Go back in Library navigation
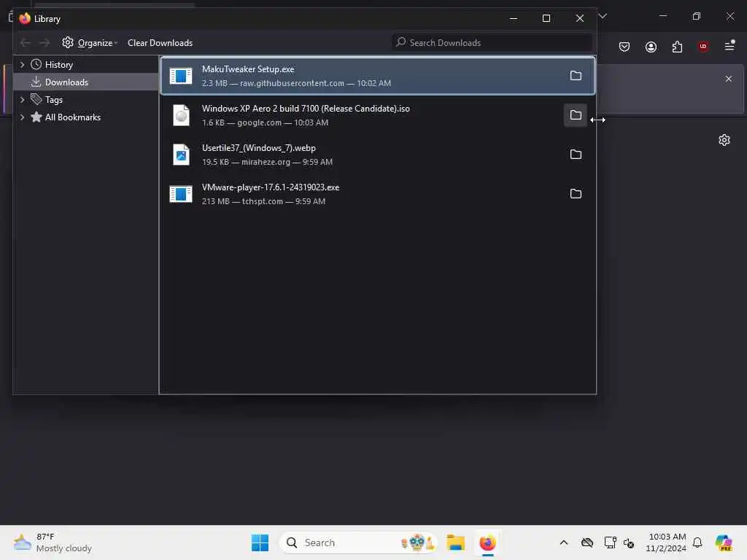Viewport: 747px width, 560px height. 26,43
